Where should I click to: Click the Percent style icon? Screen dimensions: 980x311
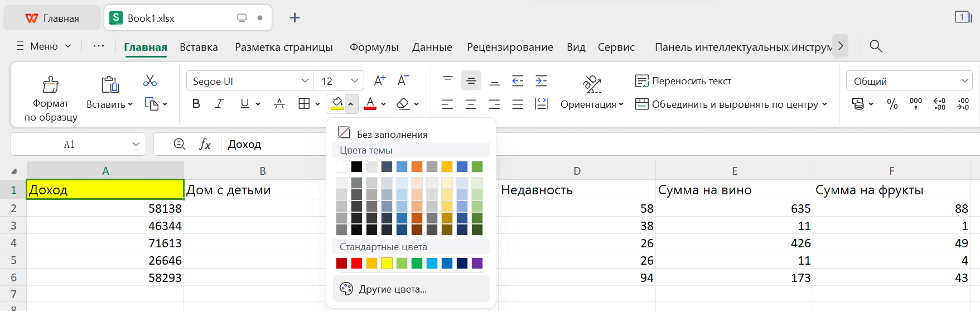click(x=892, y=104)
